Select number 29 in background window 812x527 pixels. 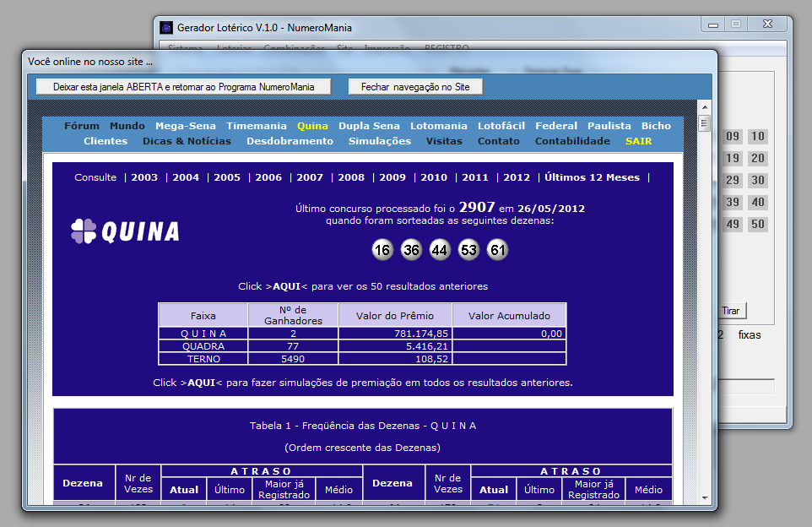tap(733, 181)
